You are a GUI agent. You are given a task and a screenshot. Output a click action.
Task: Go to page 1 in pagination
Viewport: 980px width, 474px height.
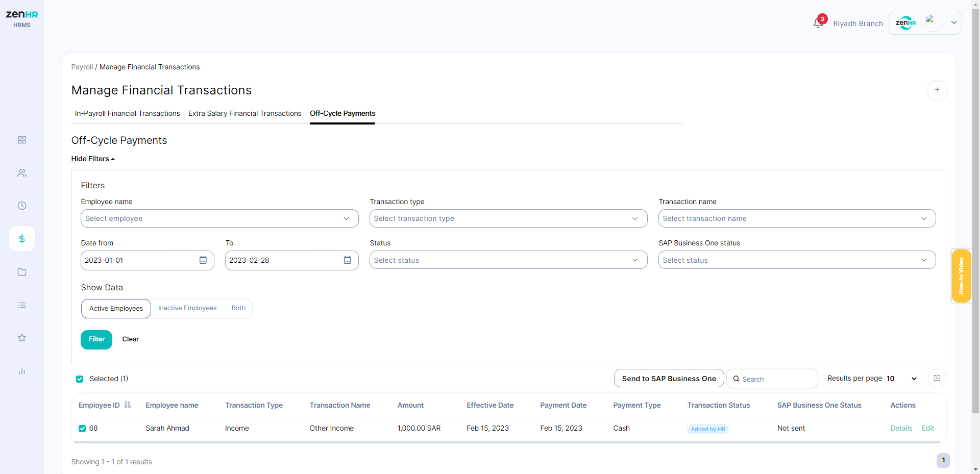point(943,460)
